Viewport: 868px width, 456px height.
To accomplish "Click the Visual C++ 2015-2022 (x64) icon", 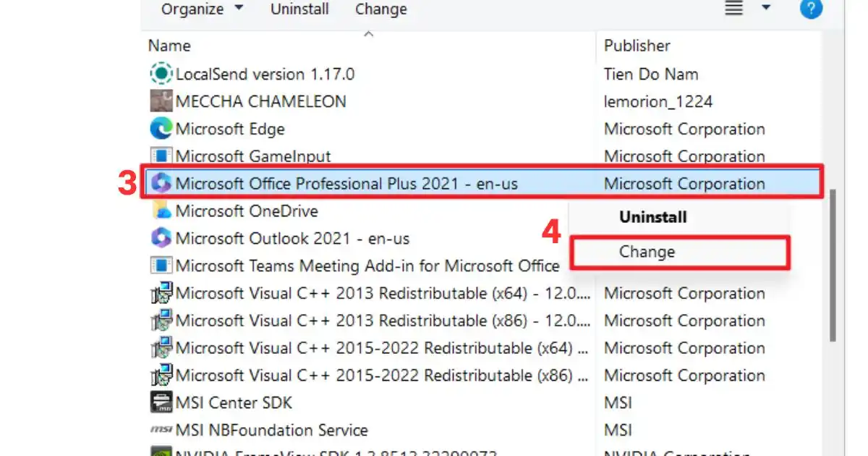I will [x=161, y=348].
